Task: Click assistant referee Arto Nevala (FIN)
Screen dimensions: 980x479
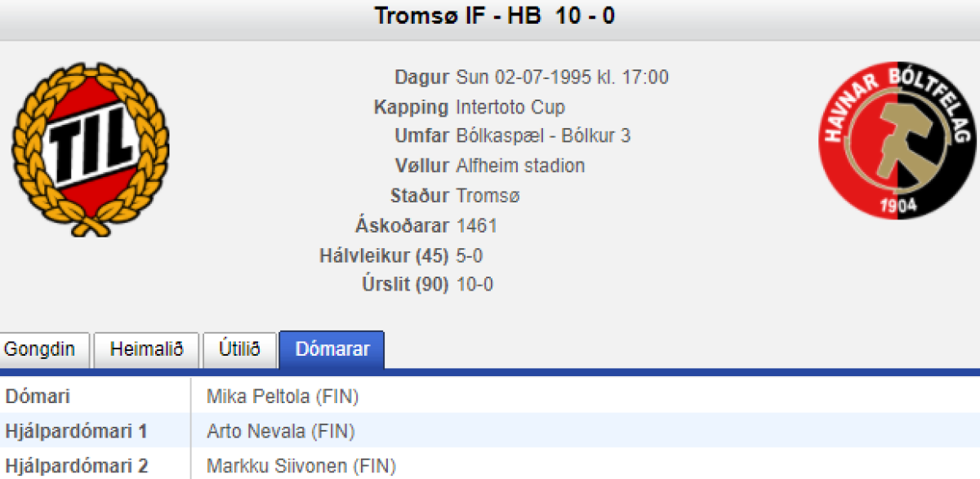Action: 281,432
